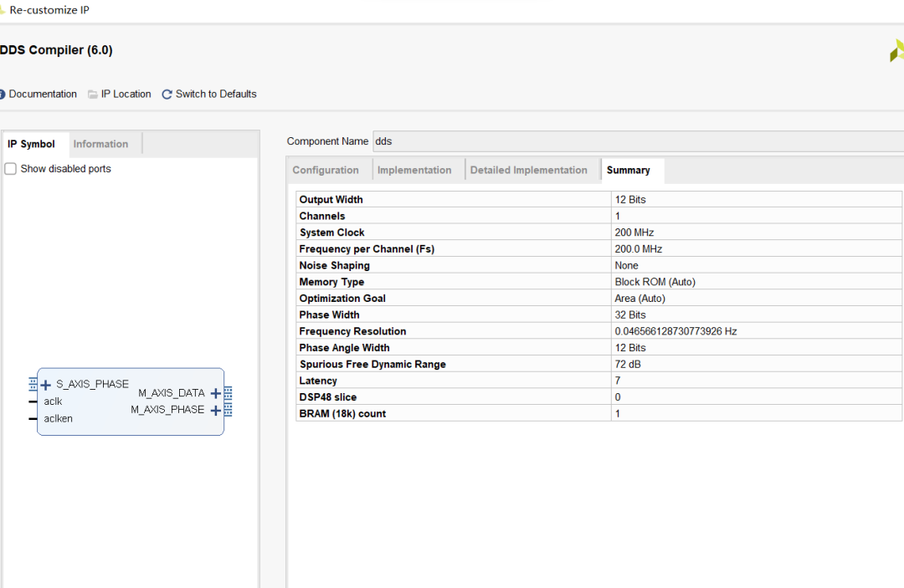Click the M_AXIS_DATA port label
This screenshot has width=904, height=588.
click(x=172, y=393)
